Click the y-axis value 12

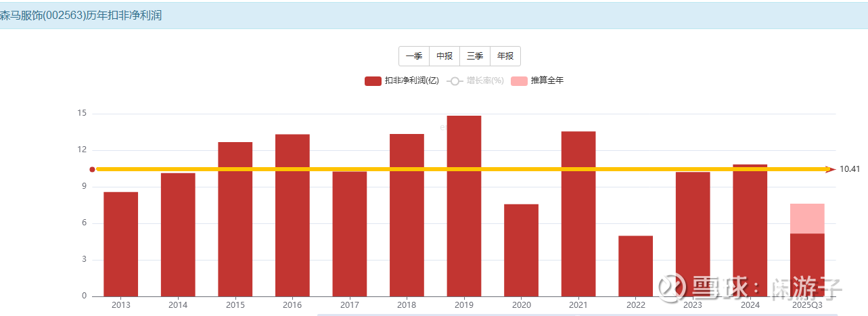[x=83, y=150]
